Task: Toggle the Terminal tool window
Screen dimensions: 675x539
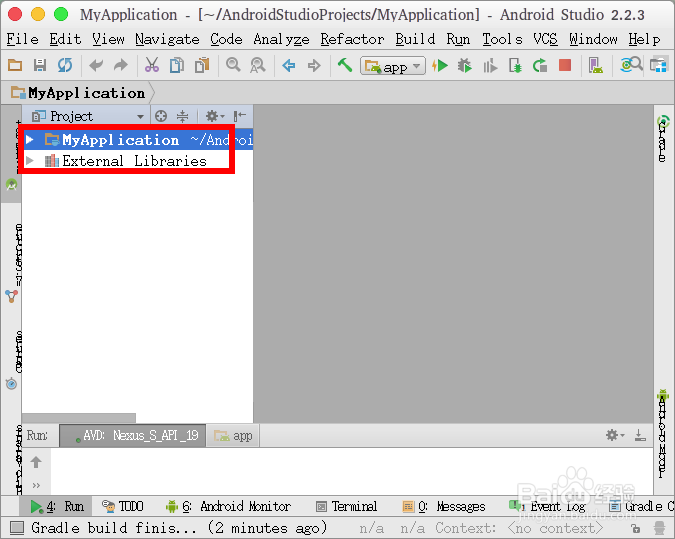Action: 346,506
